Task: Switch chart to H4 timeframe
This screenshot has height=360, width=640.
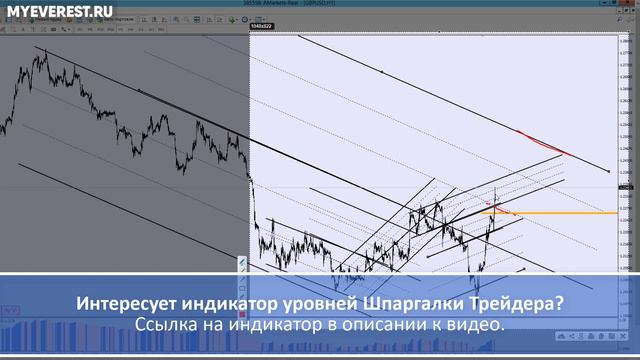Action: [130, 29]
